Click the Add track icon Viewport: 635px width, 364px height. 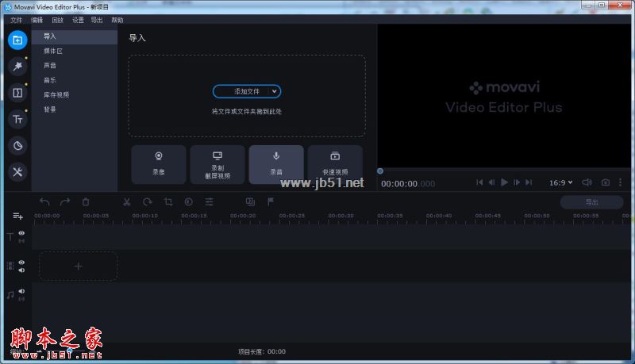point(17,216)
